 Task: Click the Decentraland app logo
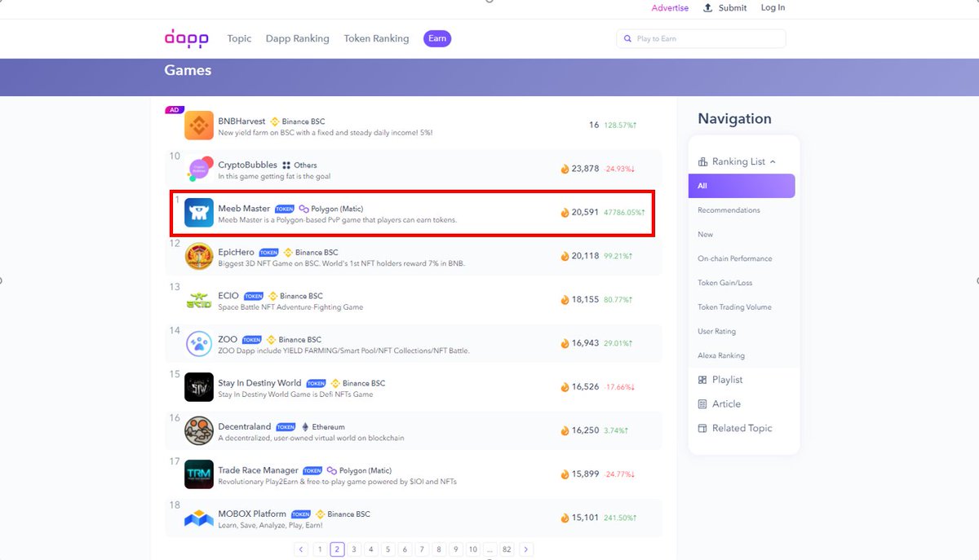tap(199, 430)
